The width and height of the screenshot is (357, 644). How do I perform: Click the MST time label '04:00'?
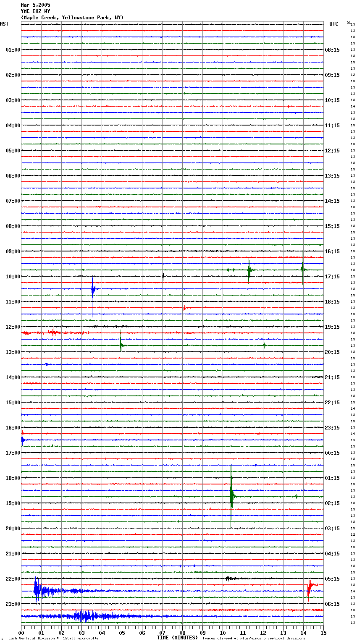click(x=13, y=126)
